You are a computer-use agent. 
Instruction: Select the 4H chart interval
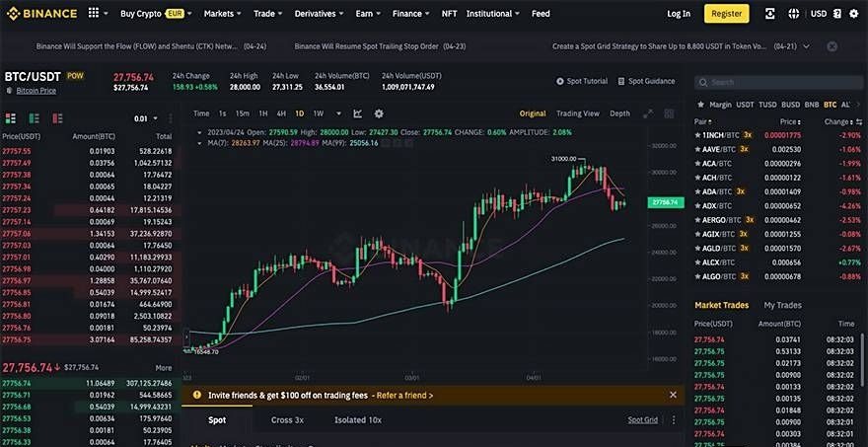281,113
